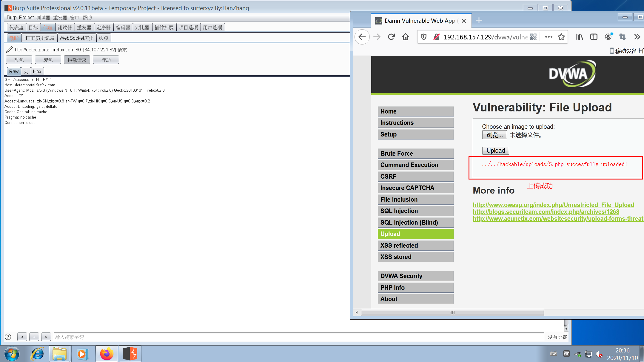Click Burp help question mark icon
This screenshot has width=644, height=362.
(8, 337)
